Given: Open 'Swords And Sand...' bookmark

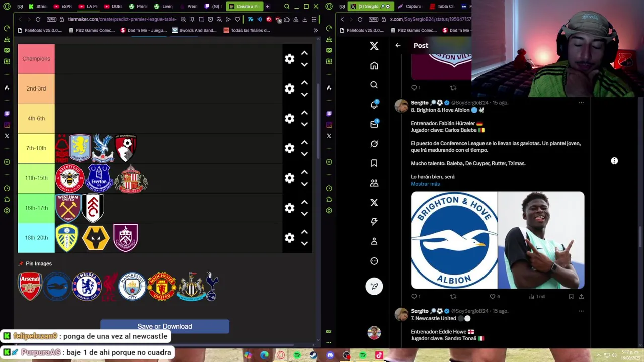Looking at the screenshot, I should pos(194,30).
